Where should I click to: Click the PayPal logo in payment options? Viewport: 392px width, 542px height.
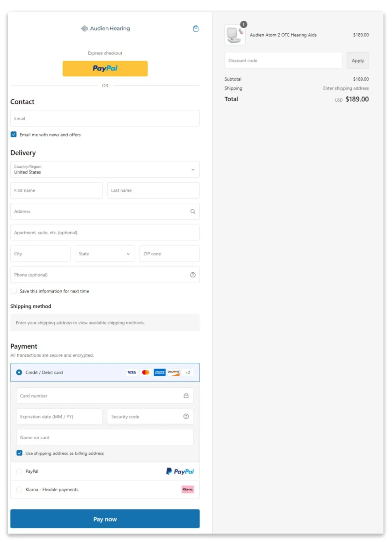coord(180,471)
